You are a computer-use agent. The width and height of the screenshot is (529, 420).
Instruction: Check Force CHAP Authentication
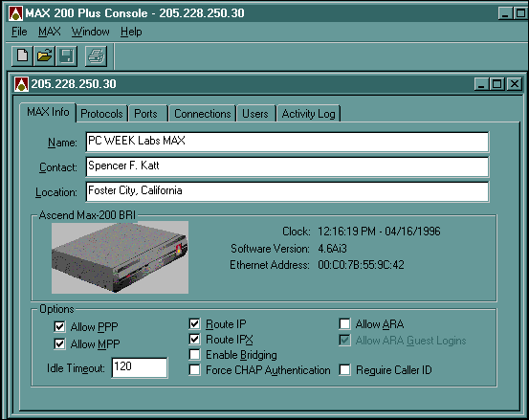194,369
